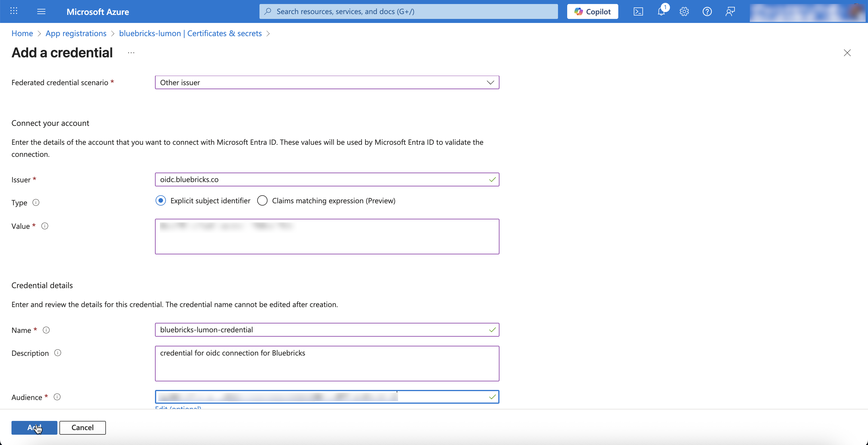Open portal settings gear icon

pos(684,11)
